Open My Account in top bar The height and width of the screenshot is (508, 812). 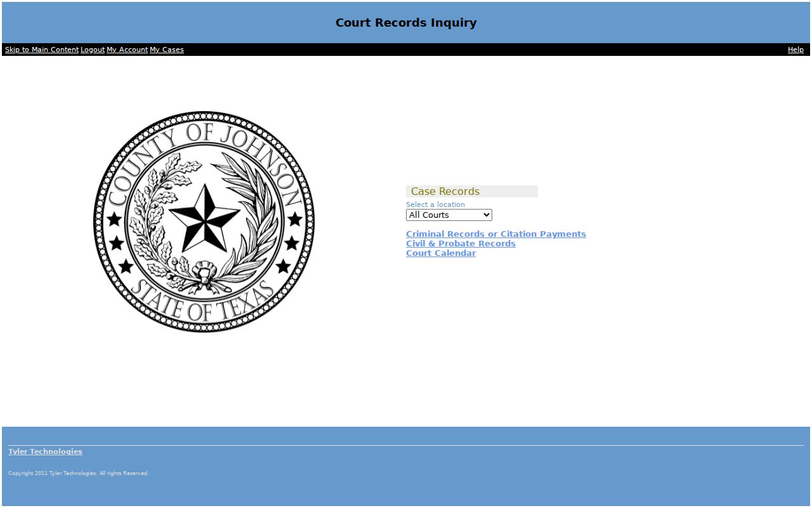127,50
